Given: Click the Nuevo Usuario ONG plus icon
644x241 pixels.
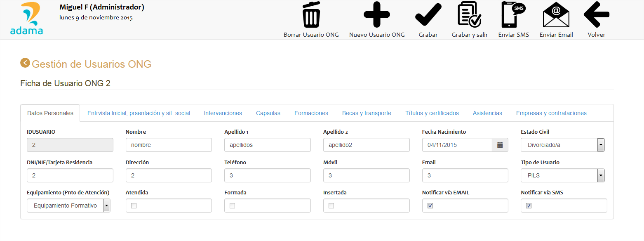Looking at the screenshot, I should pos(376,15).
